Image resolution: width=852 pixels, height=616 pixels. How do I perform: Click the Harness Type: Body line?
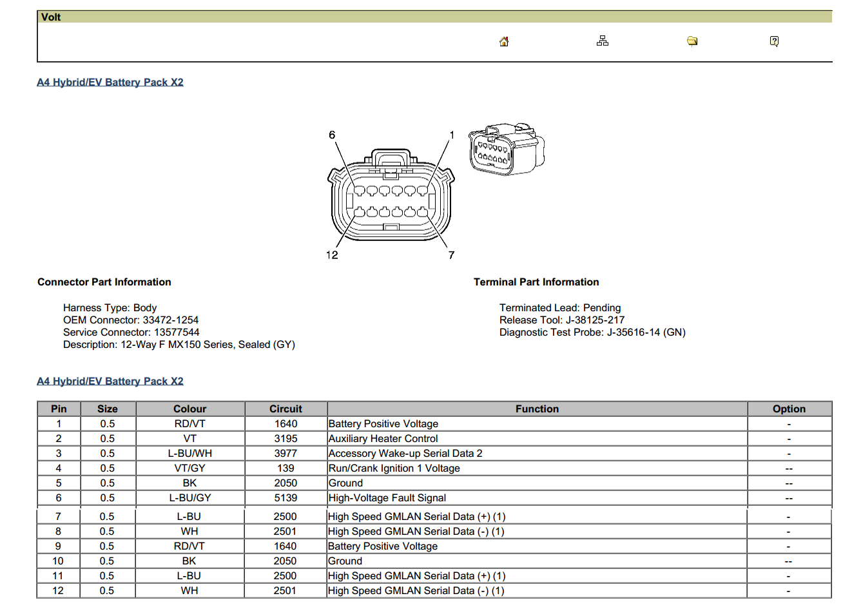(x=110, y=307)
